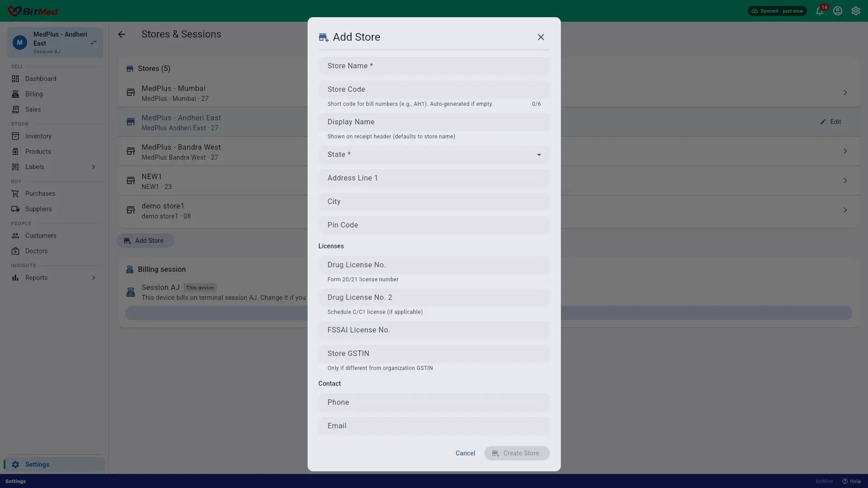
Task: Expand MedPlus - Mumbai row chevron
Action: 845,92
